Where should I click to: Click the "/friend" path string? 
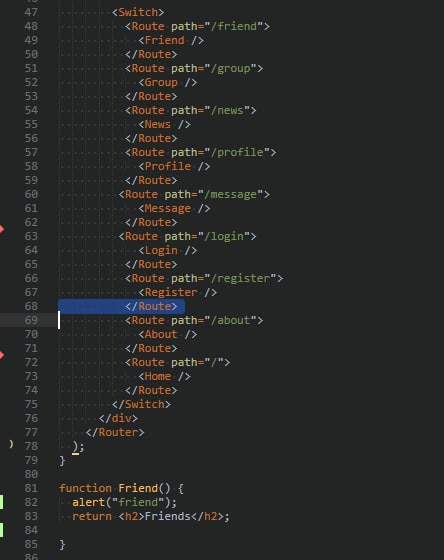point(234,26)
